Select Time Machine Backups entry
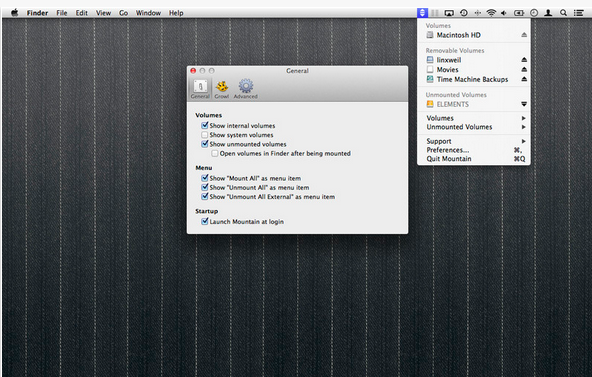The width and height of the screenshot is (592, 377). click(x=472, y=79)
